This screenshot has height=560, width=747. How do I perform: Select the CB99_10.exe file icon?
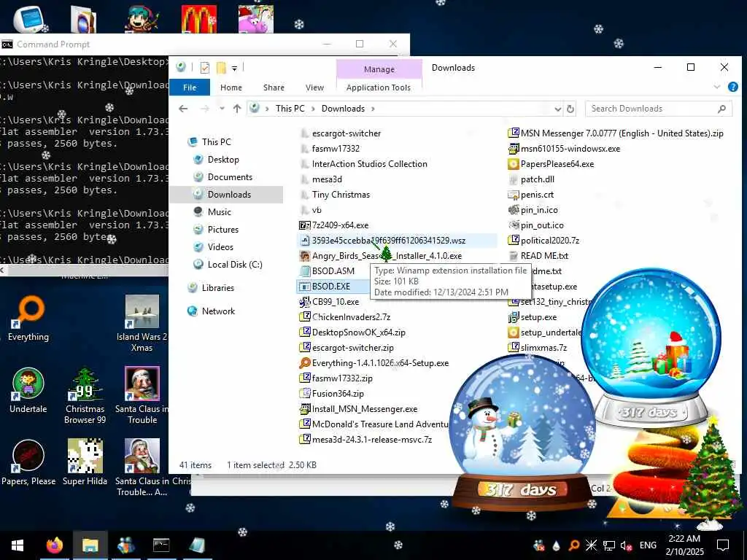pyautogui.click(x=304, y=302)
